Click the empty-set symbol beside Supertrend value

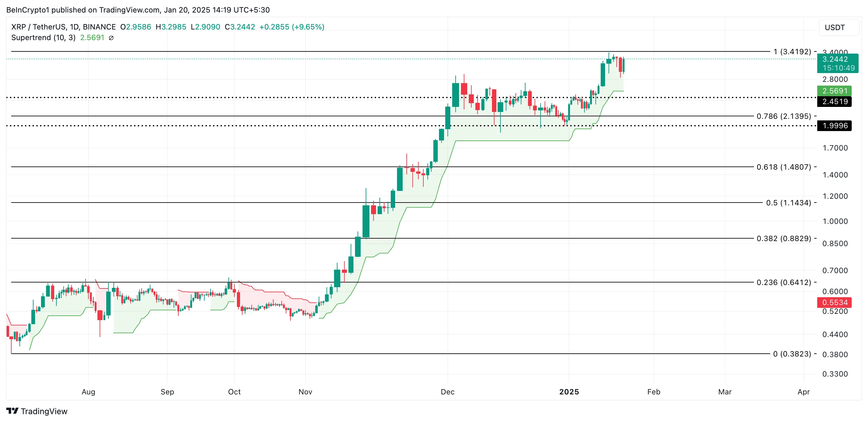111,38
